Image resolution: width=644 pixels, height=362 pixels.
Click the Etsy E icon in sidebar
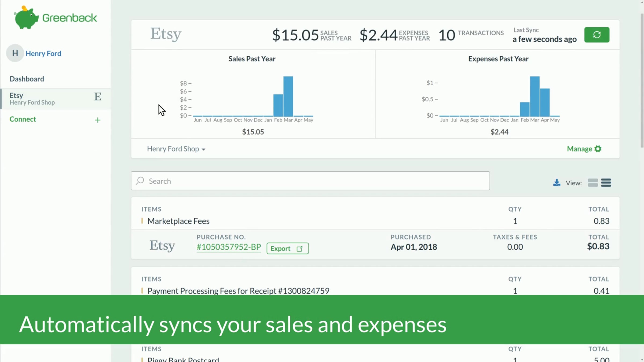[98, 97]
